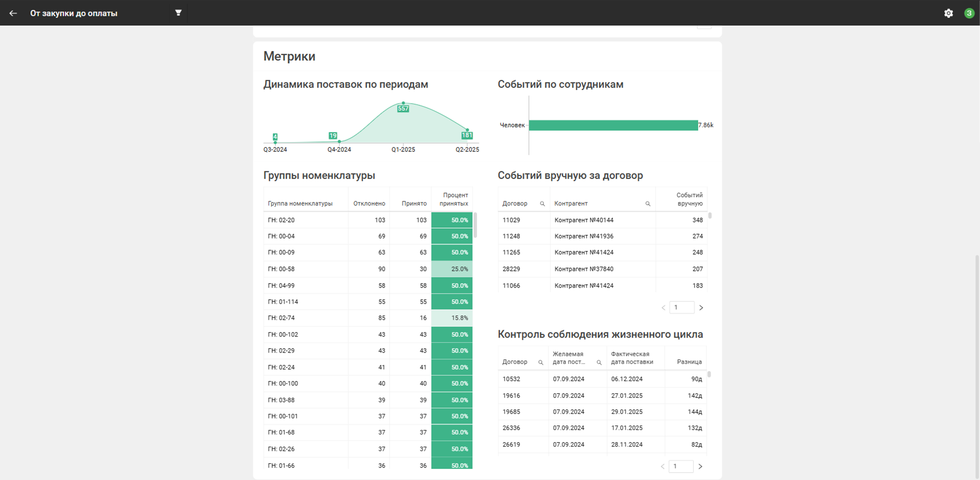The height and width of the screenshot is (480, 980).
Task: Go to next page of manual events table
Action: pos(701,308)
